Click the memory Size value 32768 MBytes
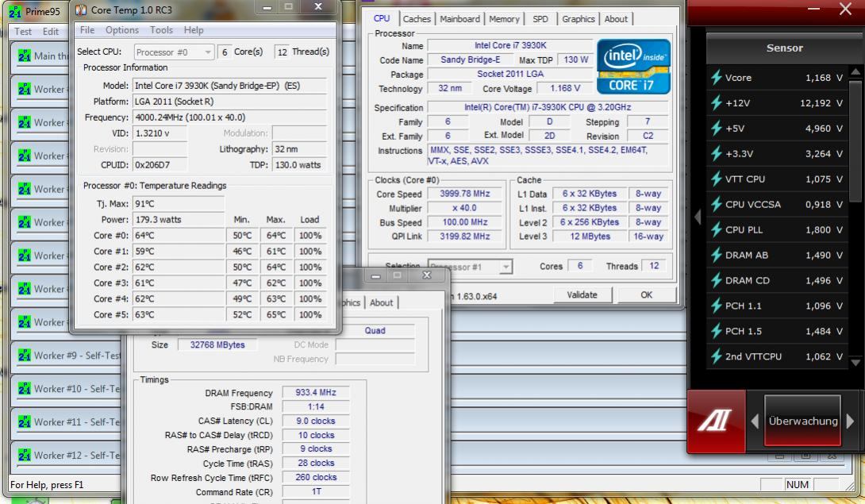865x504 pixels. [x=217, y=345]
